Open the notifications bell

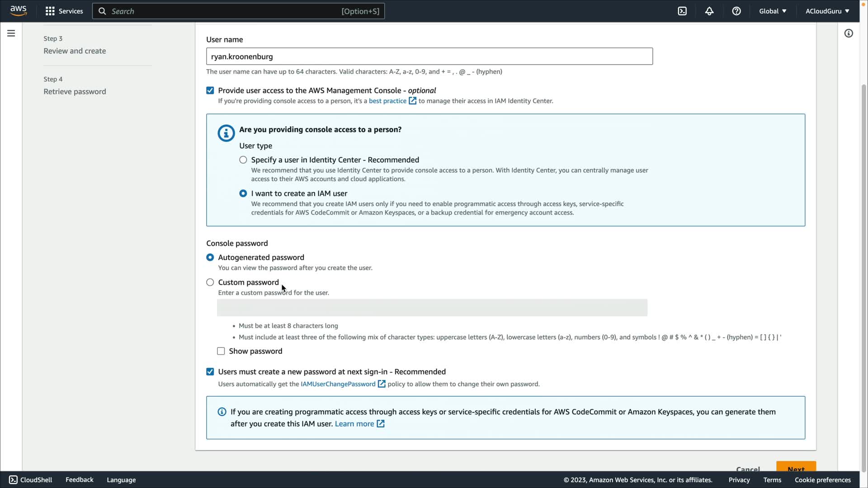709,11
